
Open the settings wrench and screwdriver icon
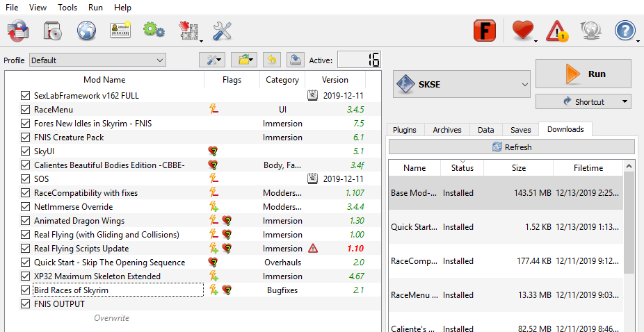(x=222, y=31)
